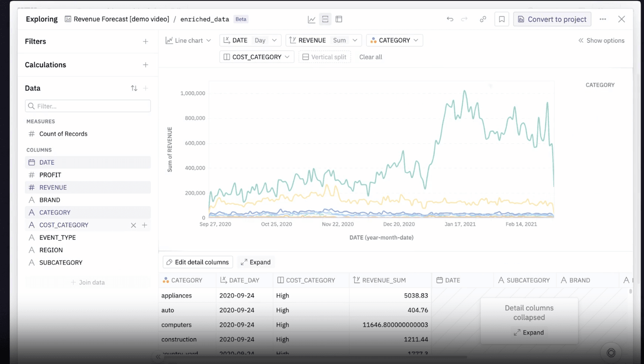Select the EVENT_TYPE column

57,238
